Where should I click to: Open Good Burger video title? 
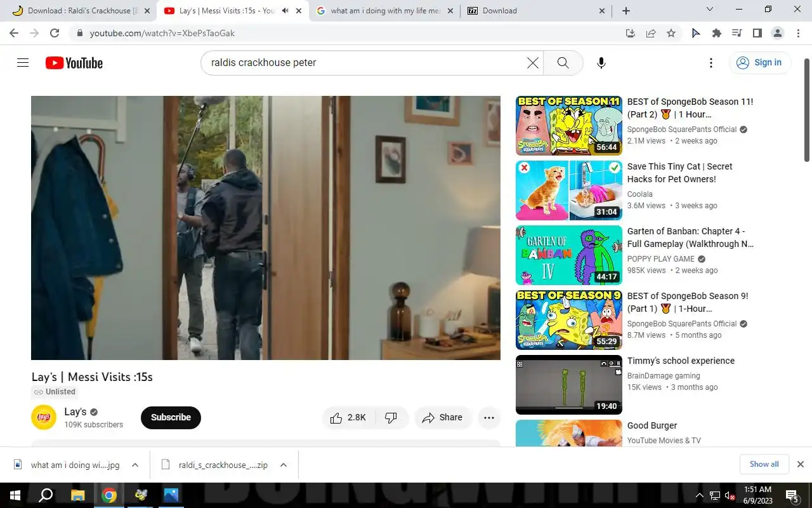click(x=652, y=425)
